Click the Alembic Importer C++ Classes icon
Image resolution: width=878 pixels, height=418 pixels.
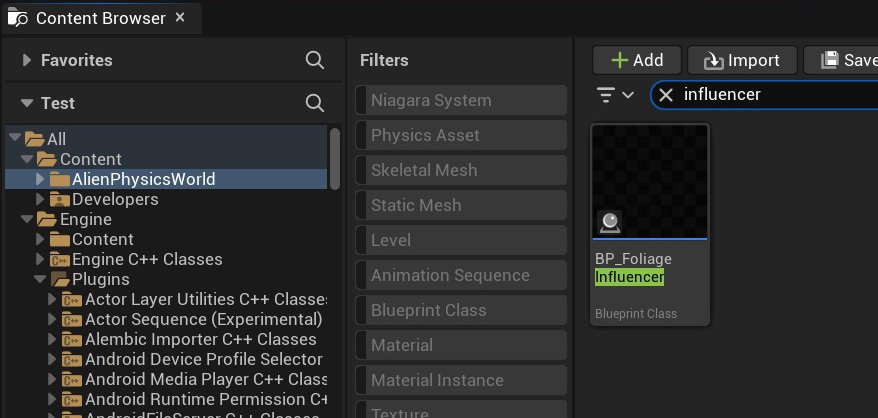point(72,339)
